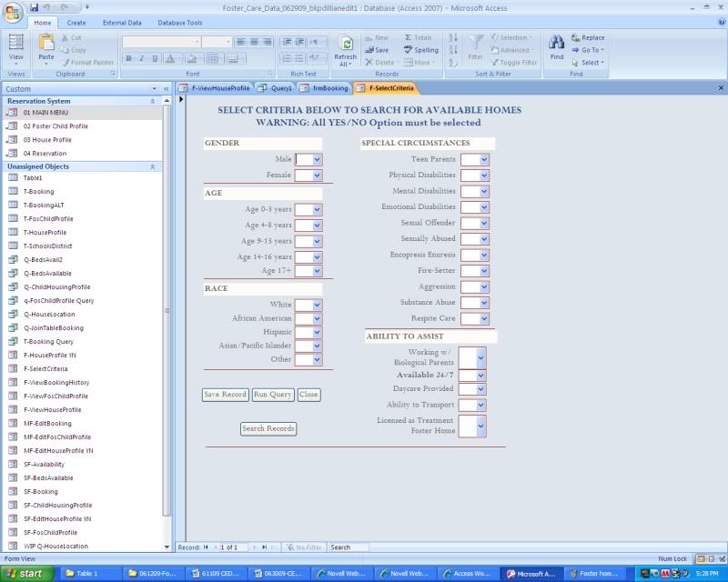
Task: Open F-ViewBookingHistory in navigation pane
Action: tap(56, 383)
